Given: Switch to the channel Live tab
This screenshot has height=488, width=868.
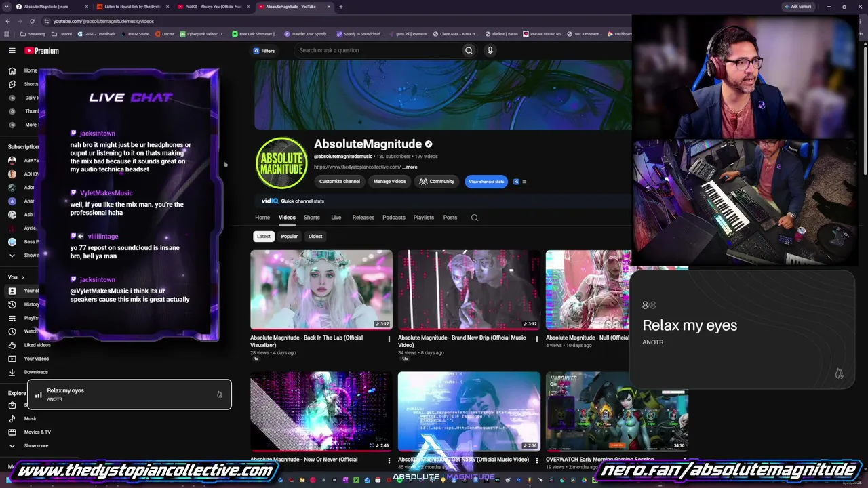Looking at the screenshot, I should tap(336, 218).
